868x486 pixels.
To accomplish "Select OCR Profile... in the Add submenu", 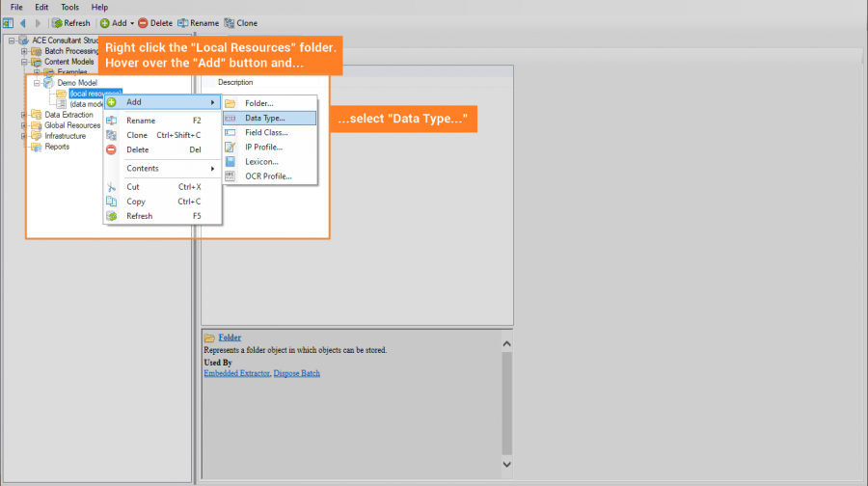I will [270, 176].
